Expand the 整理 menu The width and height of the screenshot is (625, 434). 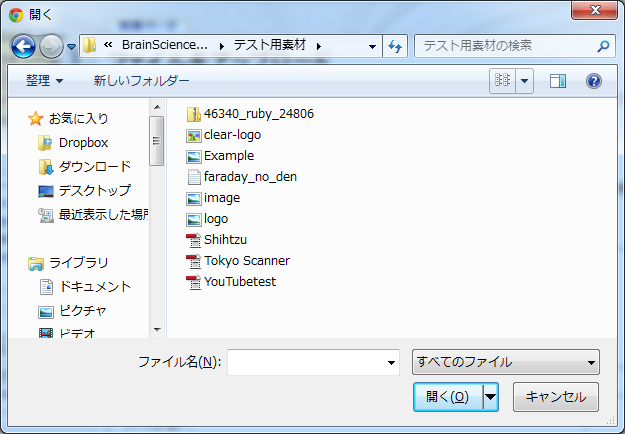(x=45, y=81)
